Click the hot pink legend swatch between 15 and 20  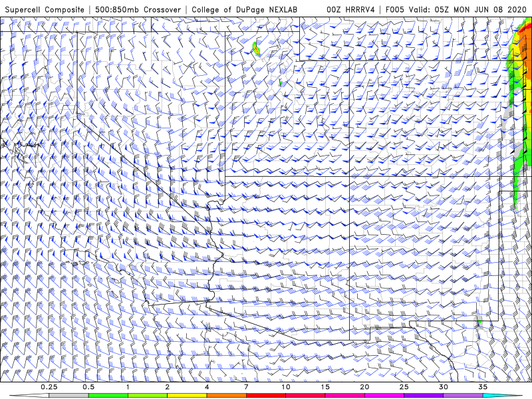344,396
